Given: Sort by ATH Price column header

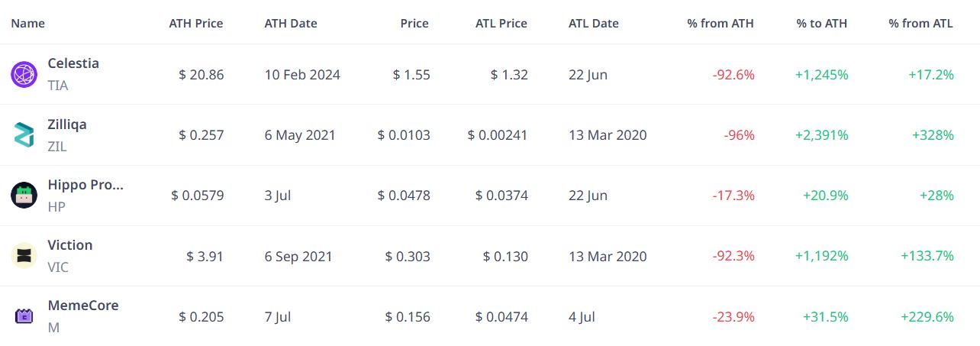Looking at the screenshot, I should [x=196, y=23].
